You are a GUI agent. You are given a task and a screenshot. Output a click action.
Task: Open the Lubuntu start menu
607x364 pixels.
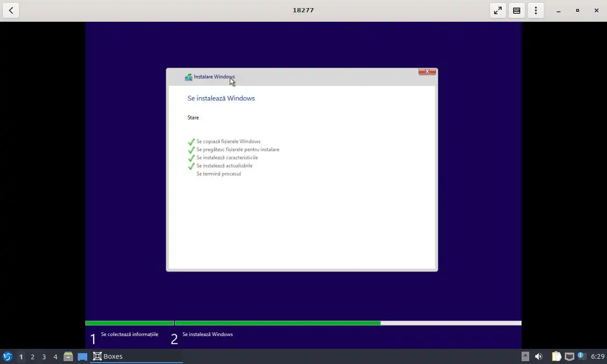click(x=7, y=356)
